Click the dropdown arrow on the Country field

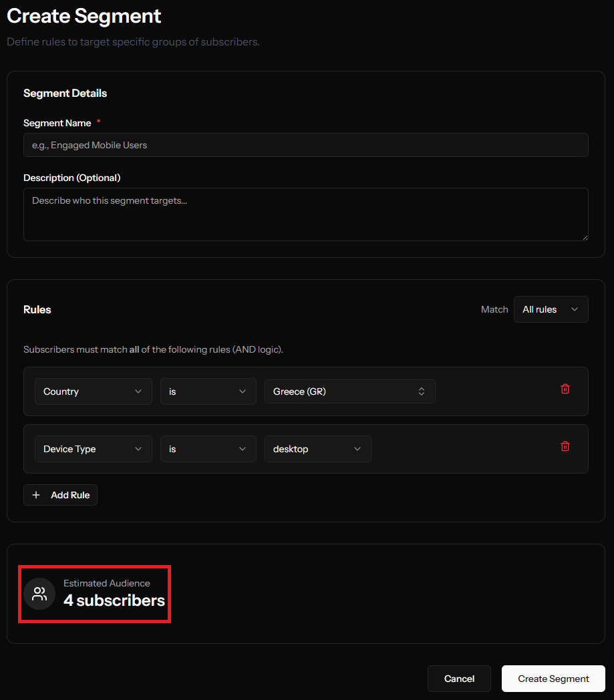pyautogui.click(x=138, y=391)
